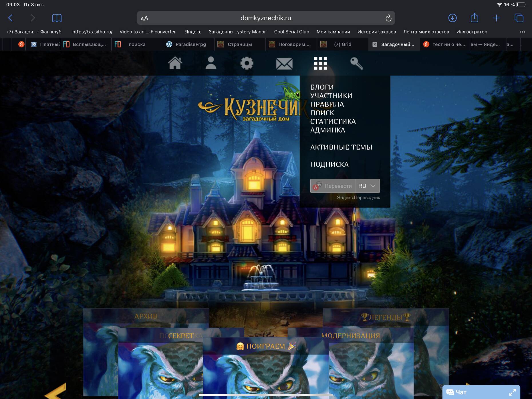Open the Video to ani...IF converter bookmark

click(148, 32)
